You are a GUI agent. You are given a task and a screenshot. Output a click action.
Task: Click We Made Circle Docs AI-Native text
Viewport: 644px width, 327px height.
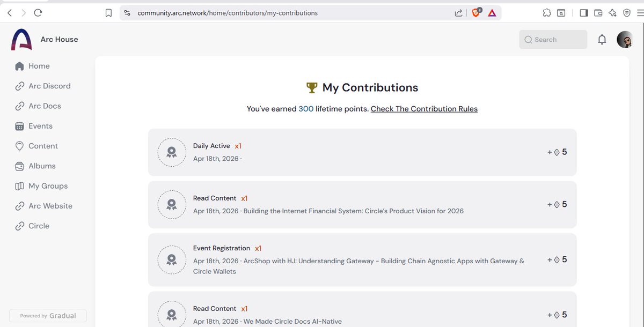(x=292, y=322)
